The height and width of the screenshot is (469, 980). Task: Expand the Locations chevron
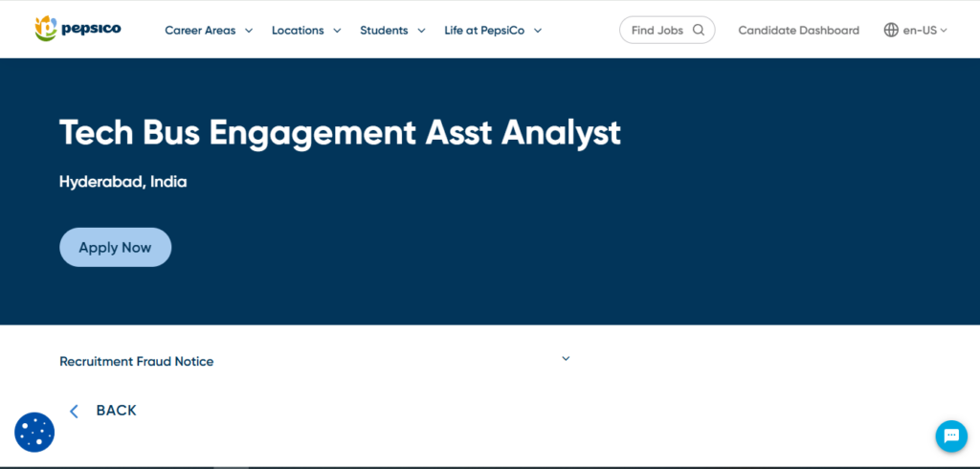337,30
